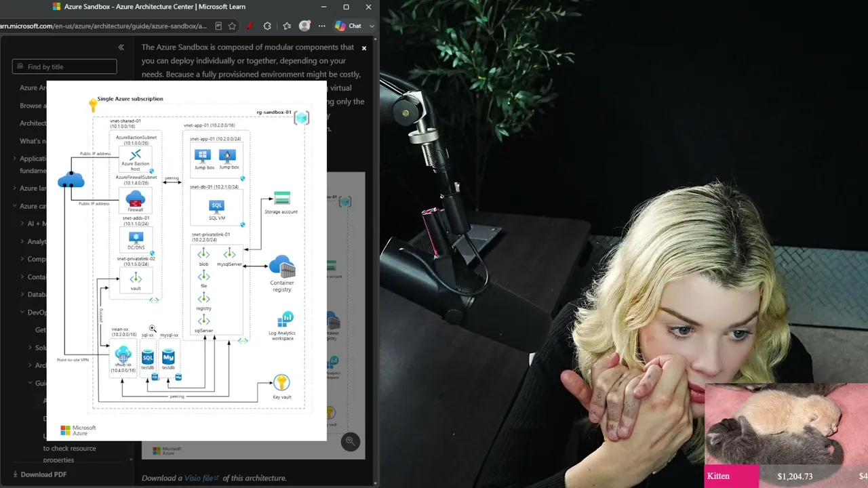Open the 'Architect…' sidebar entry
868x488 pixels.
point(33,123)
